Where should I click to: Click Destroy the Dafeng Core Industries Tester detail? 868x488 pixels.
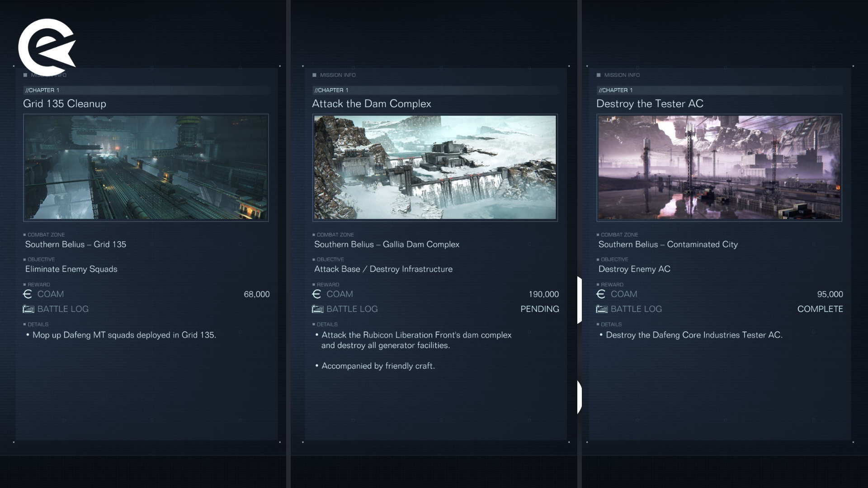coord(694,335)
